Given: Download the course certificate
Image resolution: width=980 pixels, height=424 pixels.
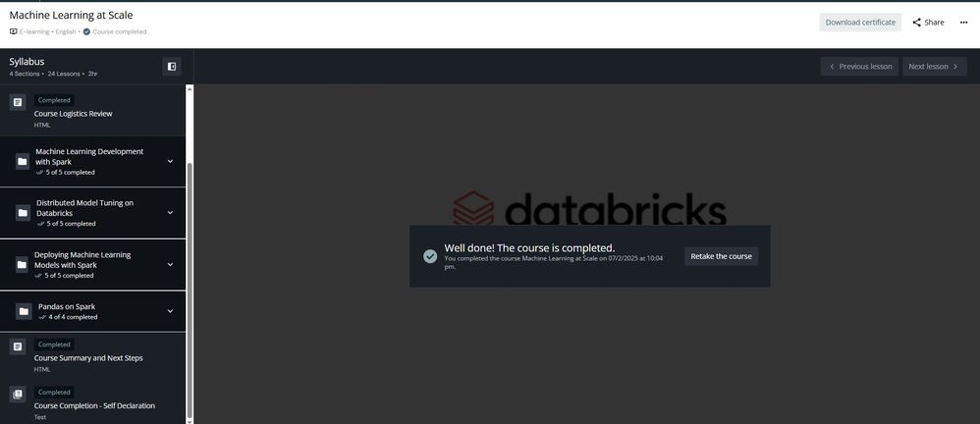Looking at the screenshot, I should [x=860, y=23].
